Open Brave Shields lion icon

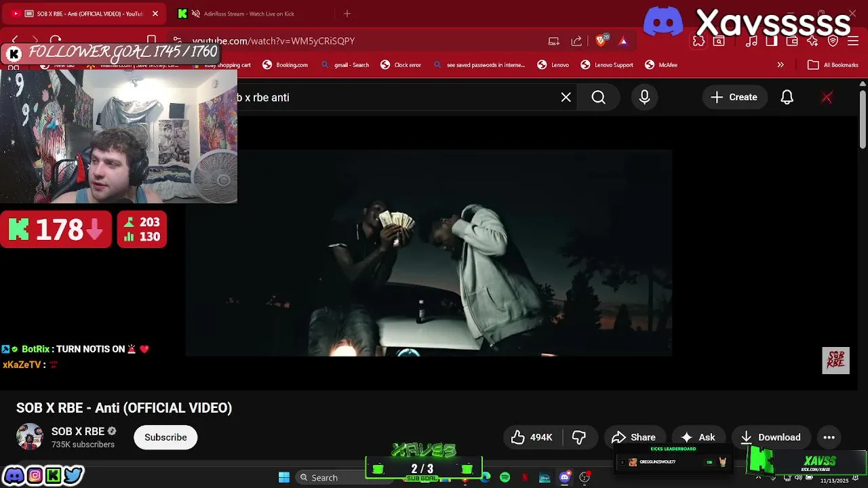click(601, 41)
